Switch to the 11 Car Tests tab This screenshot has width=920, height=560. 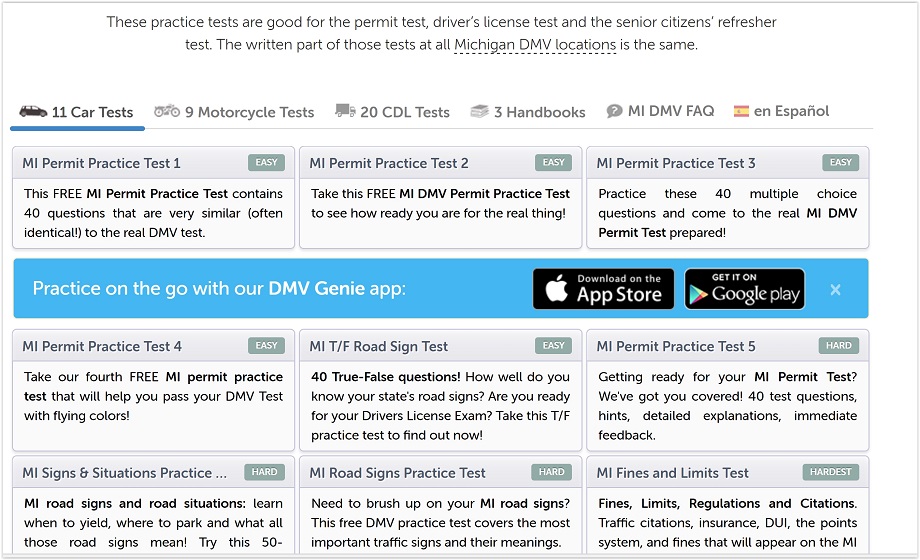(x=77, y=112)
